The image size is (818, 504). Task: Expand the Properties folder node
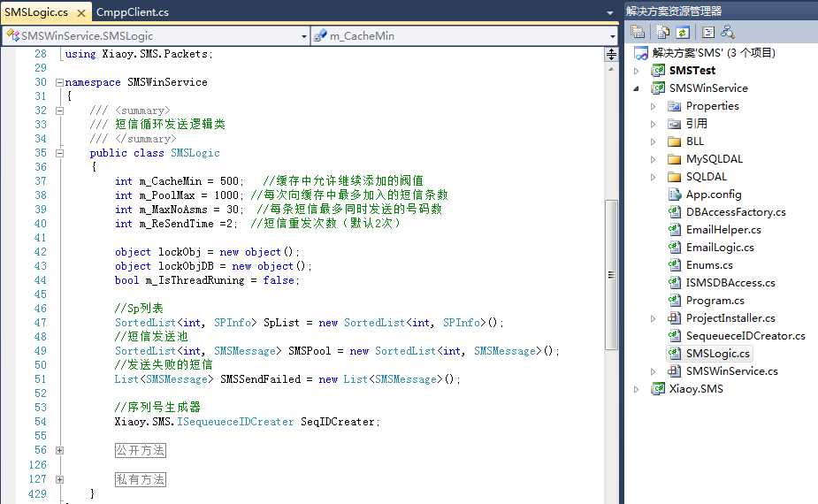coord(653,106)
